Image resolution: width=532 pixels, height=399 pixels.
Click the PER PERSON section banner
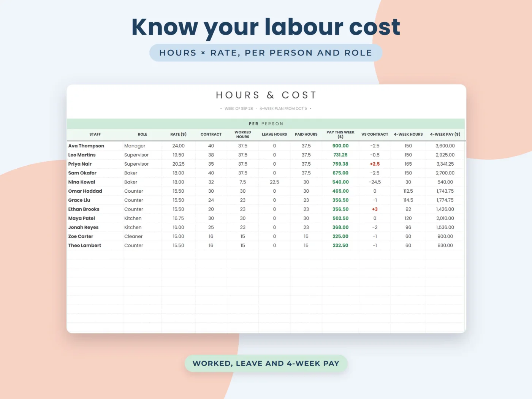266,124
